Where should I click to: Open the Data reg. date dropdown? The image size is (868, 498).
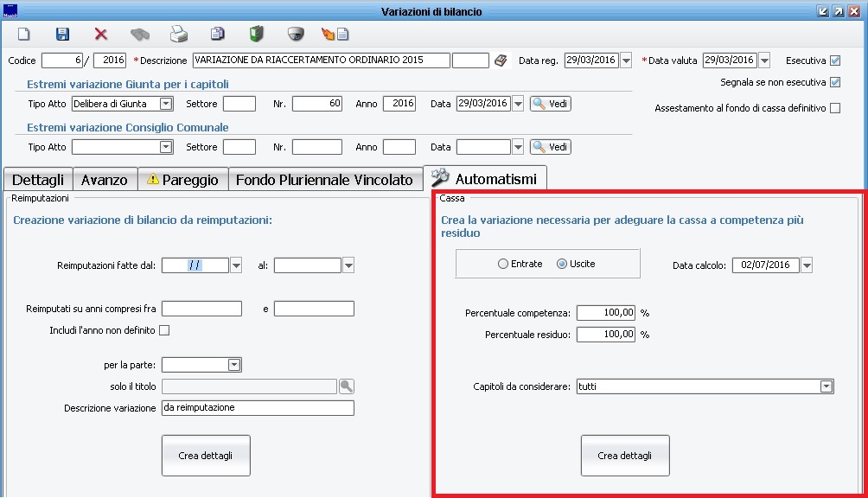pos(626,61)
